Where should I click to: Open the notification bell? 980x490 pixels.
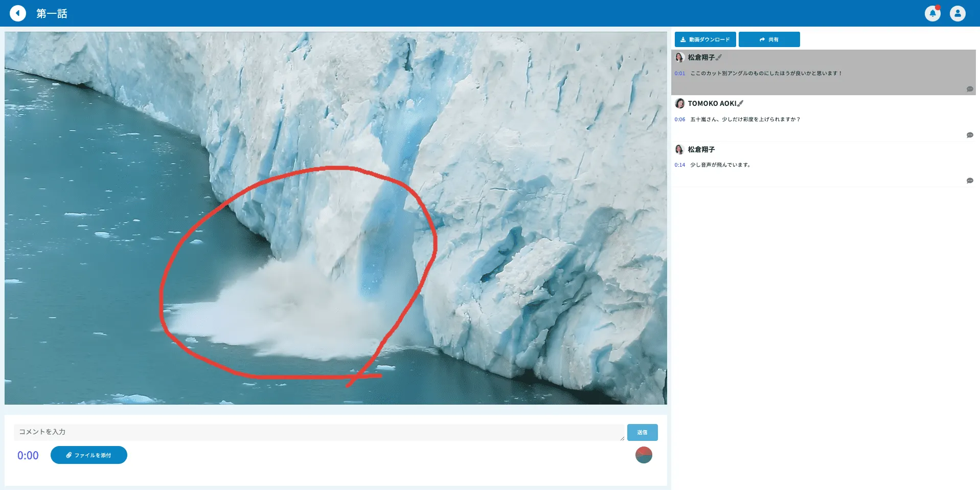tap(932, 13)
